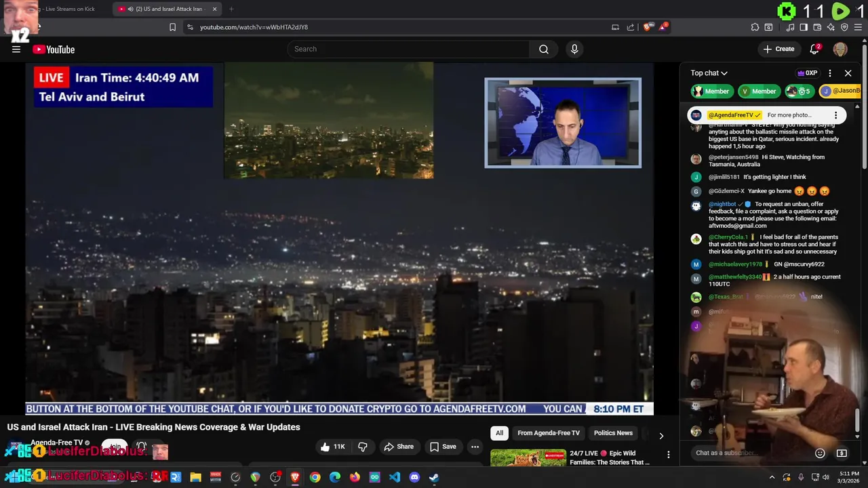Show hidden system tray icons chevron
The width and height of the screenshot is (868, 488).
[773, 477]
